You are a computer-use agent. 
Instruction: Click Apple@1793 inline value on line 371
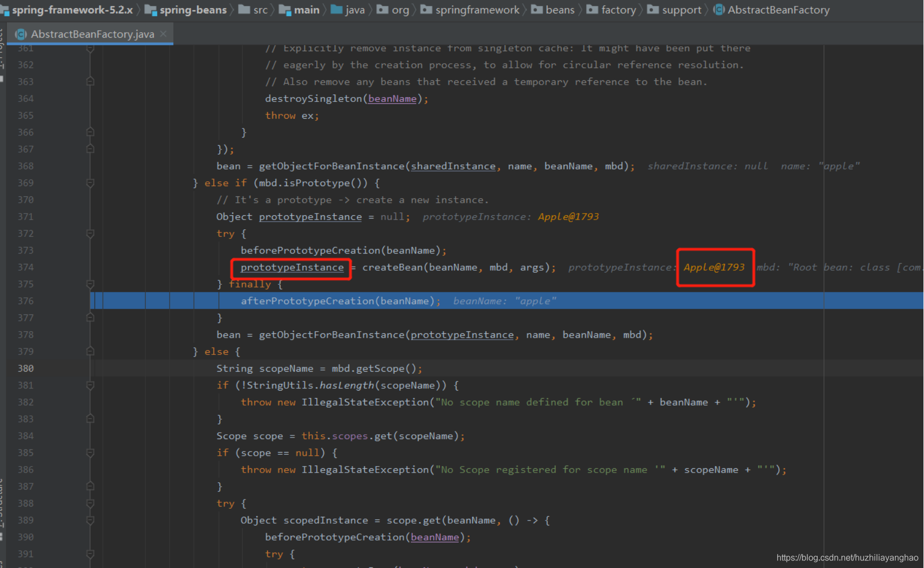click(568, 216)
